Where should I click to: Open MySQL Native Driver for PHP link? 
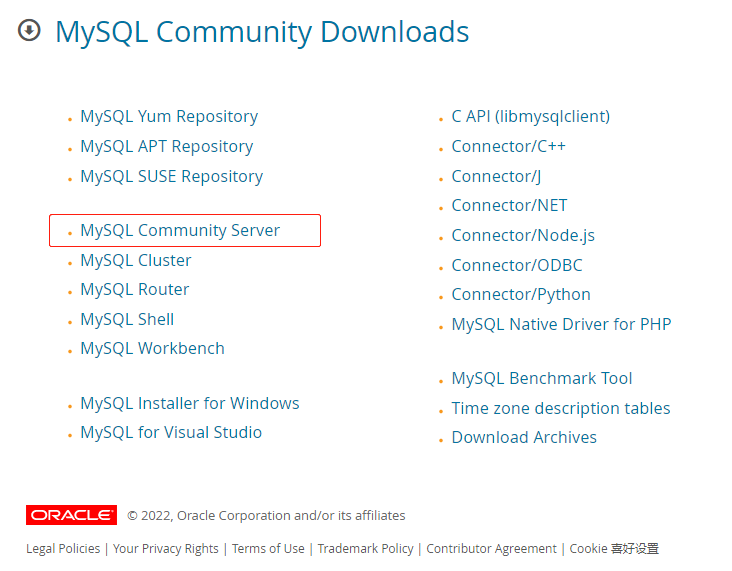click(561, 324)
